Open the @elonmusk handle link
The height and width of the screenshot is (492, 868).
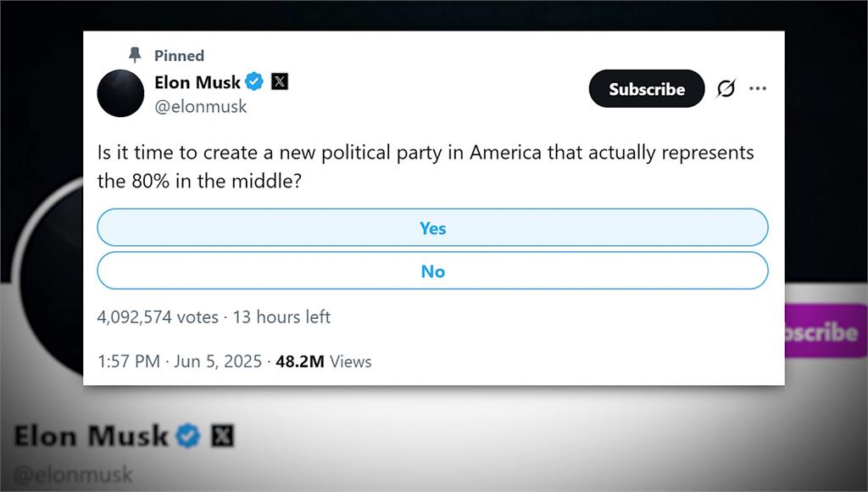(x=200, y=106)
